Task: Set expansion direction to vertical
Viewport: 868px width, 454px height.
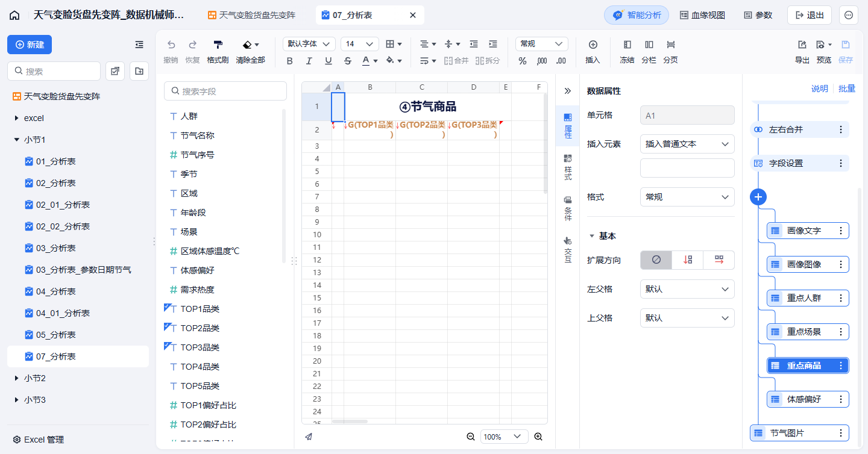Action: (688, 260)
